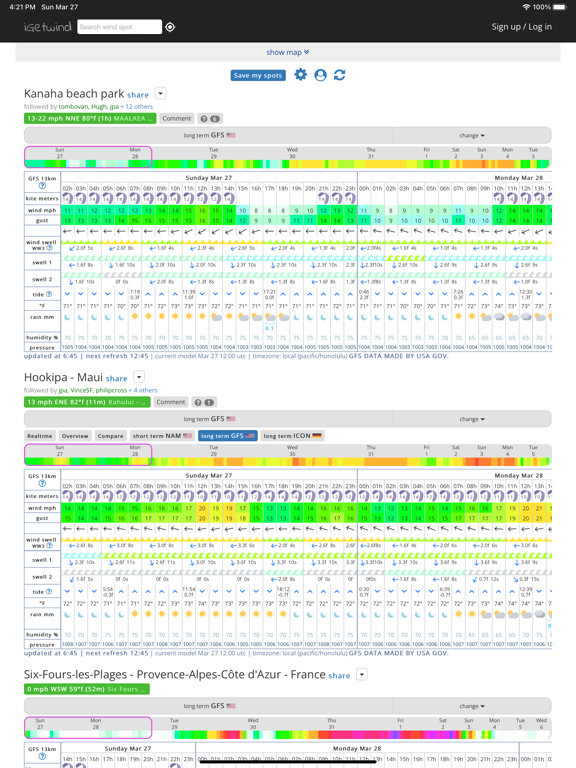Open the 0 mph WSW Six Fours badge
The image size is (576, 768).
(x=87, y=689)
